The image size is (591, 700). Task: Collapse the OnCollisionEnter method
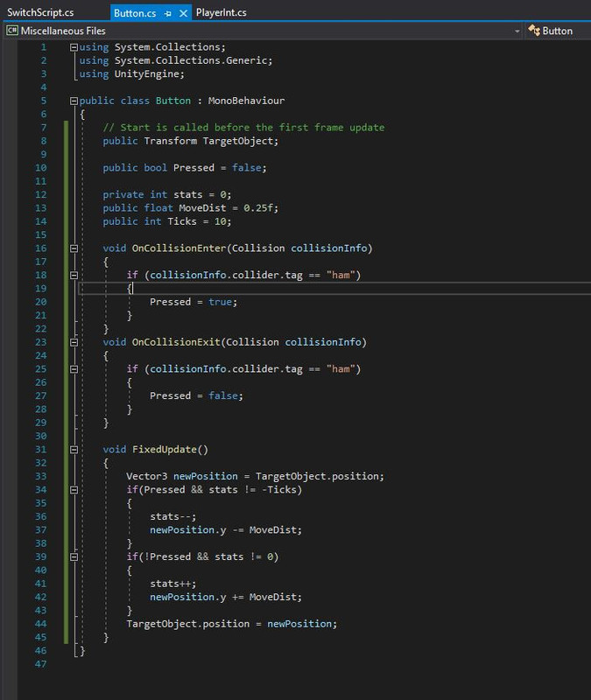click(x=74, y=248)
